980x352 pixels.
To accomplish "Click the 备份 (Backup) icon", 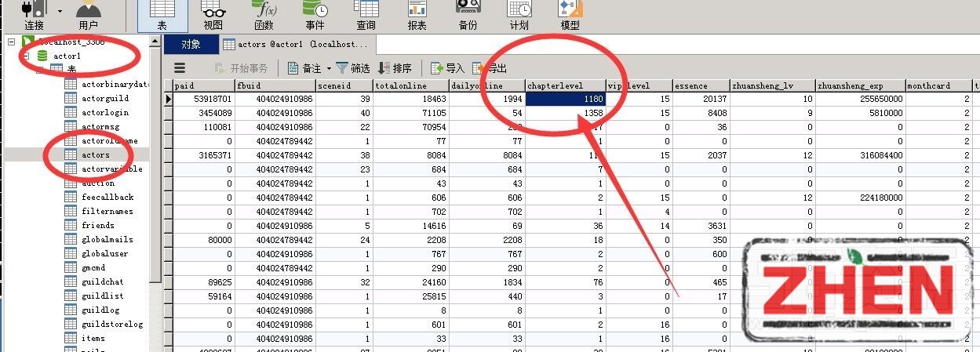I will 468,14.
